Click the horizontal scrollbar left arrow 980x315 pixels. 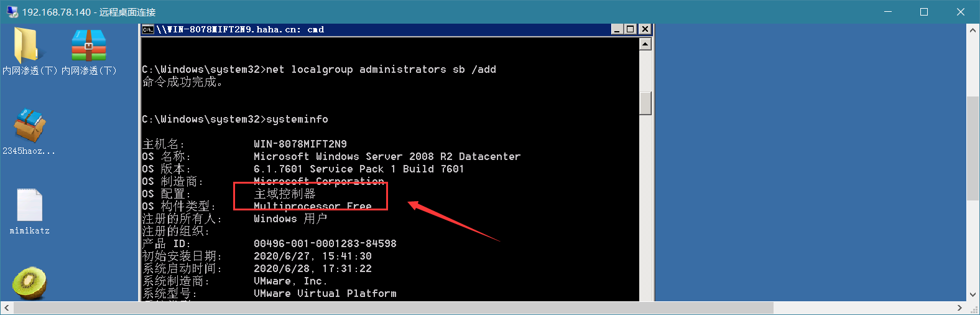pos(7,308)
